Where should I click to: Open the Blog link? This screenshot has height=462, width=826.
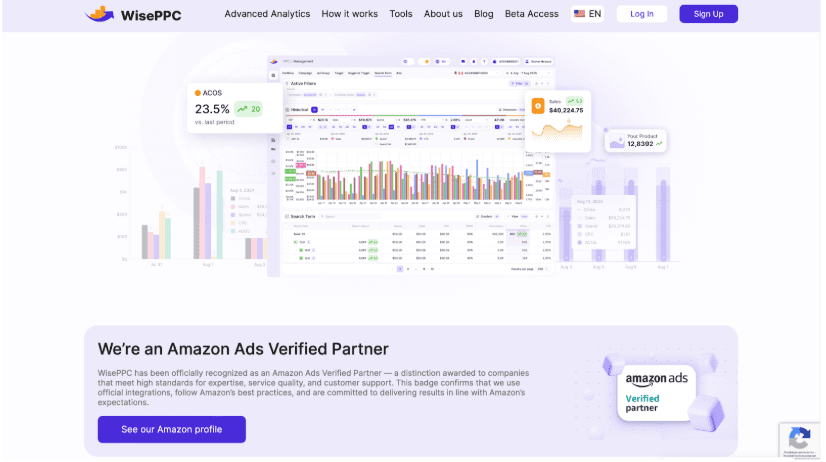point(483,14)
